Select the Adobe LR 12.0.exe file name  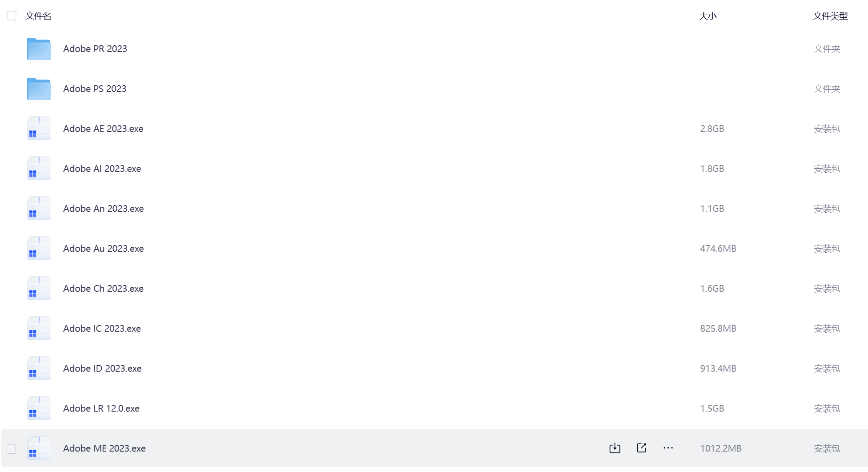coord(101,409)
